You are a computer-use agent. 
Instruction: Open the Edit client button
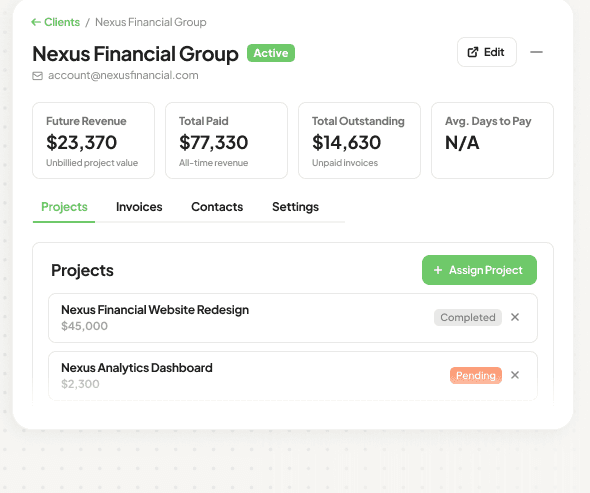[487, 52]
